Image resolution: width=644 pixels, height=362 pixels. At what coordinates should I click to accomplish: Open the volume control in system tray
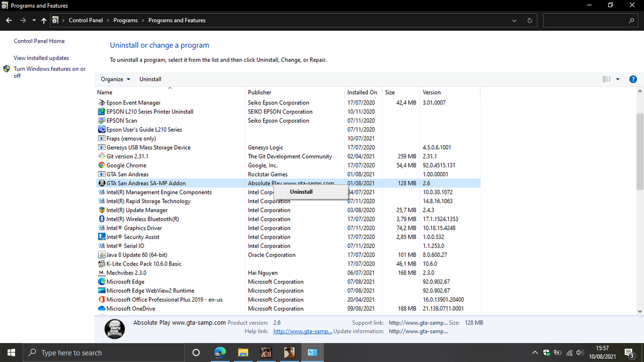580,353
